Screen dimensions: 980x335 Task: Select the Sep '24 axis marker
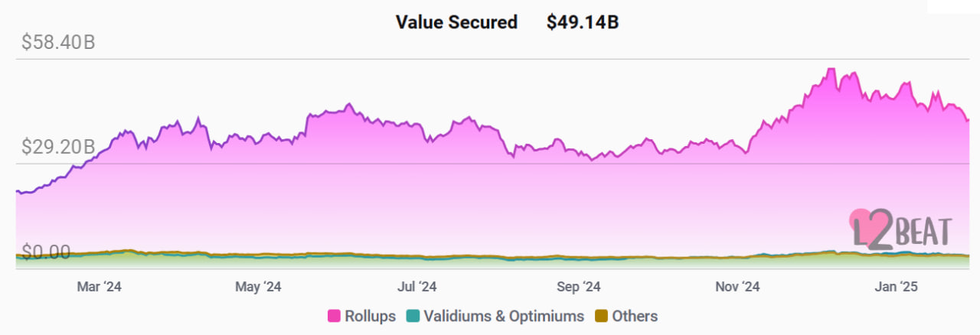point(578,287)
